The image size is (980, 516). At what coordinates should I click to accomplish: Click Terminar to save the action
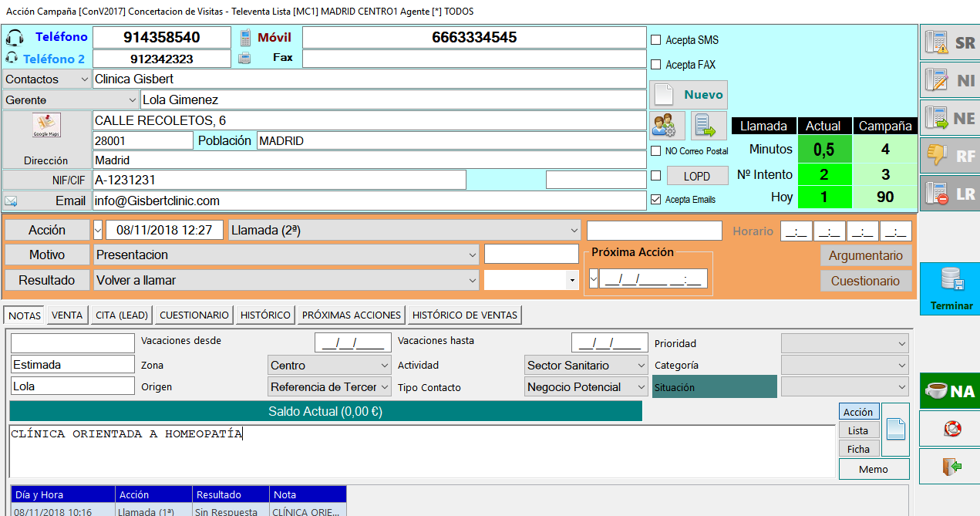(x=950, y=288)
